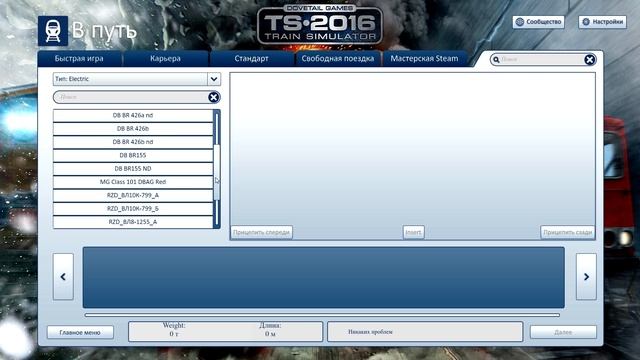Select DB BR 426b locomotive
Image resolution: width=640 pixels, height=360 pixels.
(133, 129)
